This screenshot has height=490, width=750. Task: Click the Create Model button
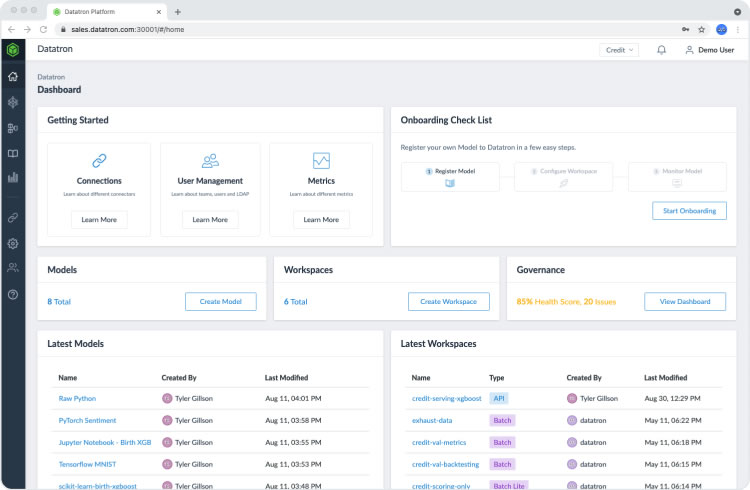pos(221,301)
